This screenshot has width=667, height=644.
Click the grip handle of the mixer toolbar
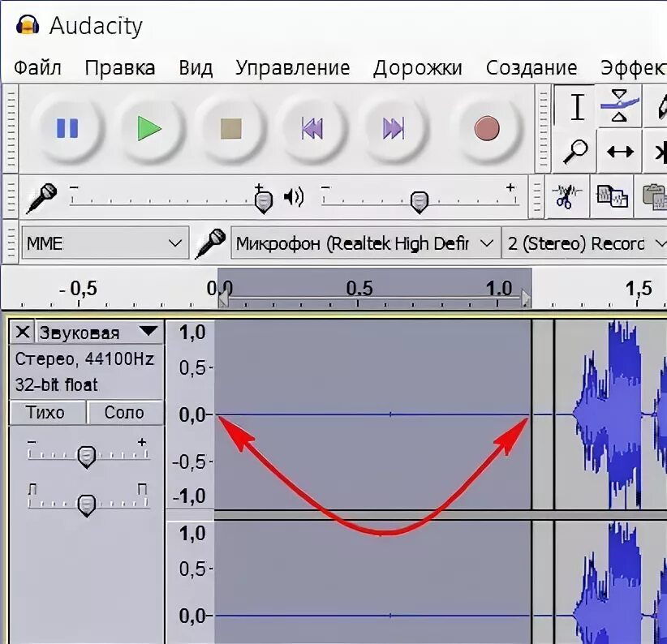pyautogui.click(x=11, y=197)
